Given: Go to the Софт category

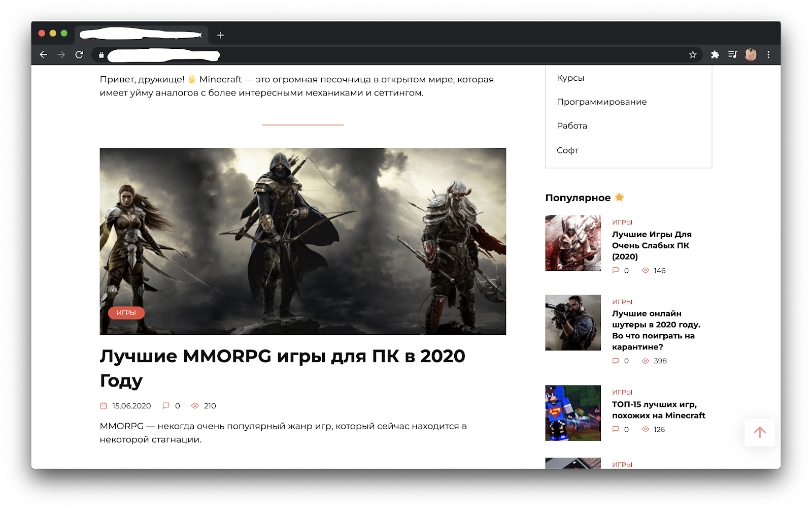Looking at the screenshot, I should tap(567, 150).
